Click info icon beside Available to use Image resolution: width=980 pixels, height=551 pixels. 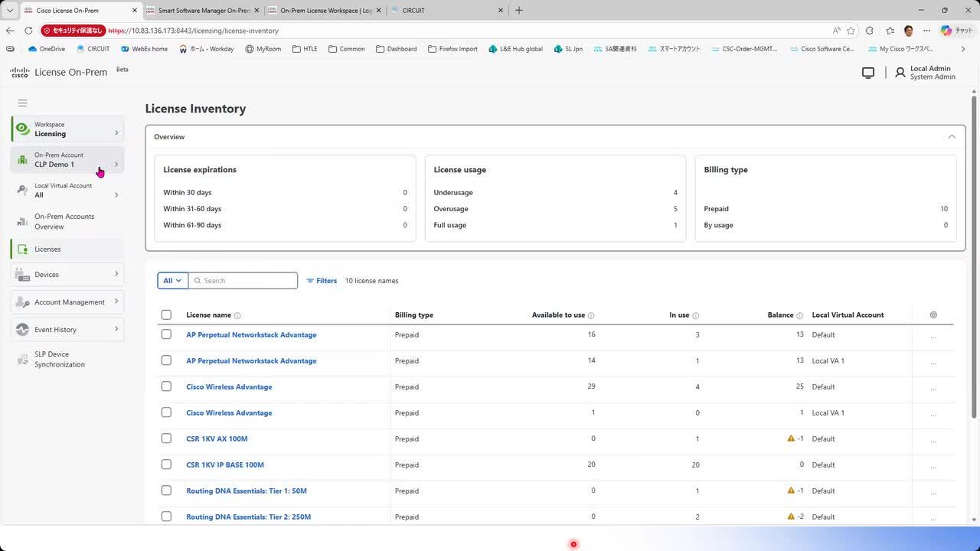591,315
